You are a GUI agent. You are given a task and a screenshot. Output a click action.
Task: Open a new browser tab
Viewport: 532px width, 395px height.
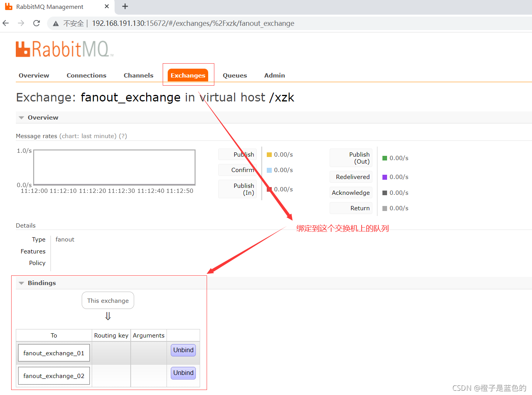pyautogui.click(x=125, y=6)
